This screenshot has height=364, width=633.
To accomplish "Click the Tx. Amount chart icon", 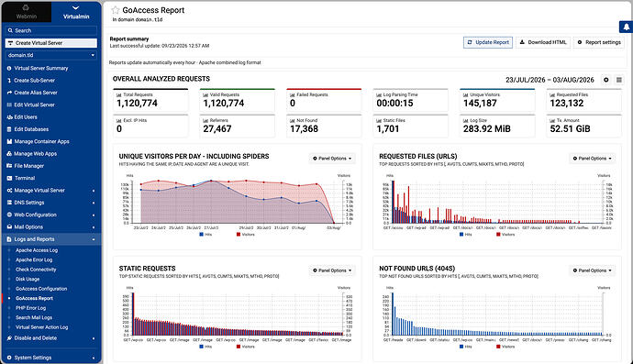I will point(552,121).
